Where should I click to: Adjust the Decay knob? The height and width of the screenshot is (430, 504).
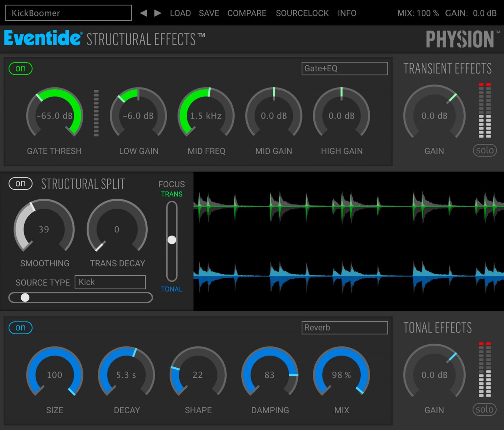pos(126,375)
